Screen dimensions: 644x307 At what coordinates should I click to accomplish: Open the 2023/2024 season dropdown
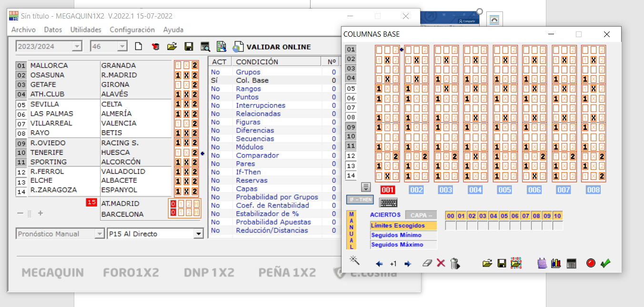click(x=76, y=47)
